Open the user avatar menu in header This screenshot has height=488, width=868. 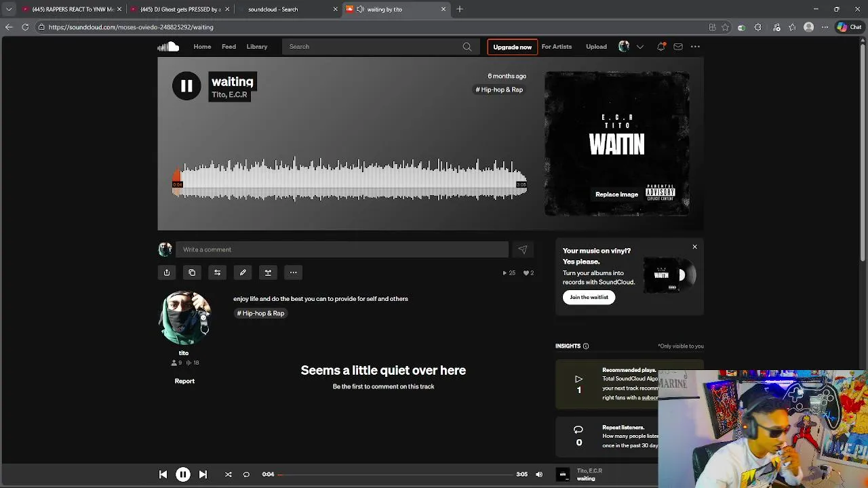624,47
